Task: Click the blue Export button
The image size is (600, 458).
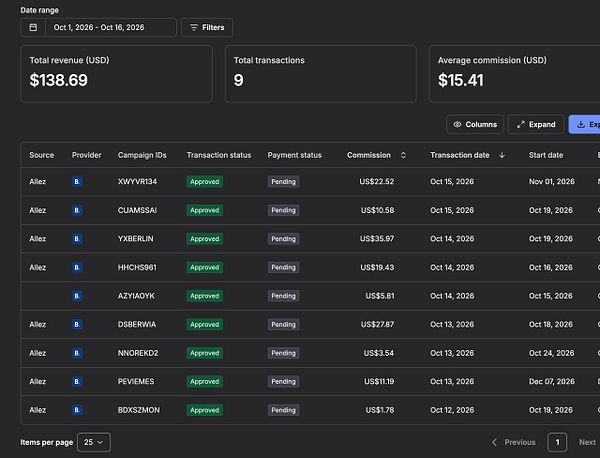Action: [x=585, y=124]
